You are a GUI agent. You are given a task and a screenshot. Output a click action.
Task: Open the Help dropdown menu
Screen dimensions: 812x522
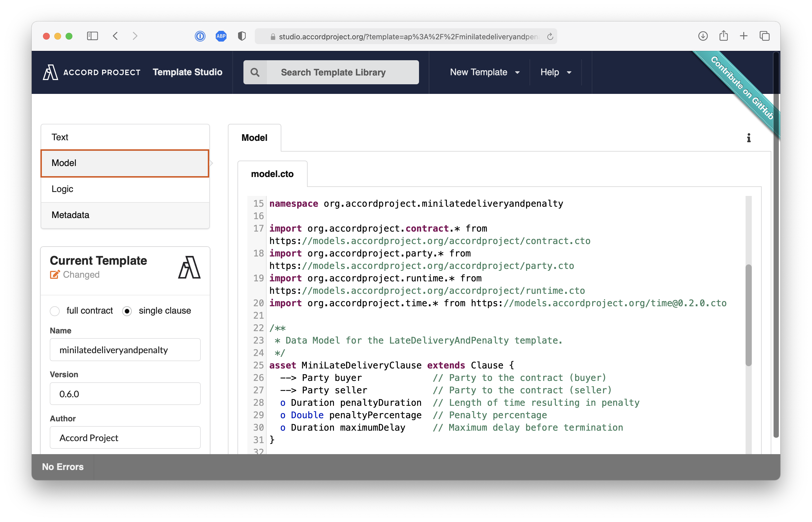(x=556, y=72)
